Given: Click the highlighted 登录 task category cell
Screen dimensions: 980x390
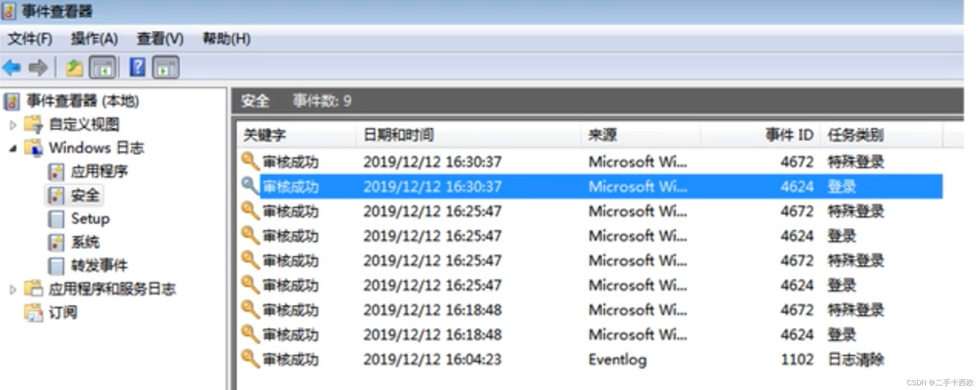Looking at the screenshot, I should (842, 186).
